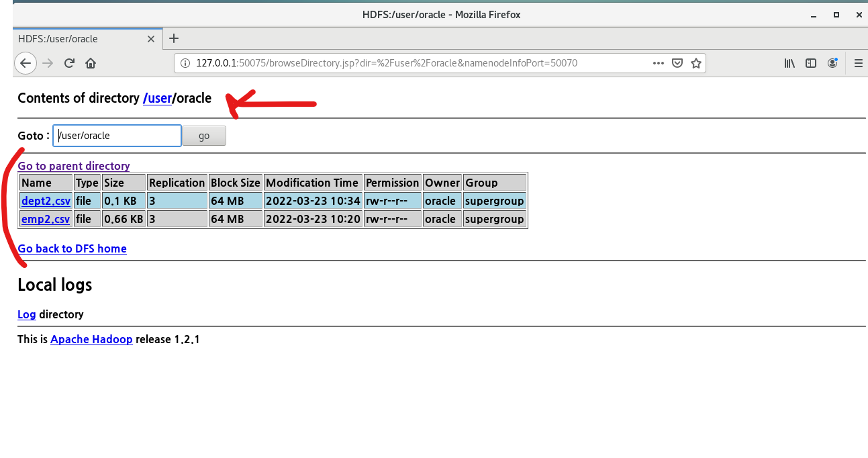Screen dimensions: 868x458
Task: Go back with the browser back arrow
Action: [25, 63]
